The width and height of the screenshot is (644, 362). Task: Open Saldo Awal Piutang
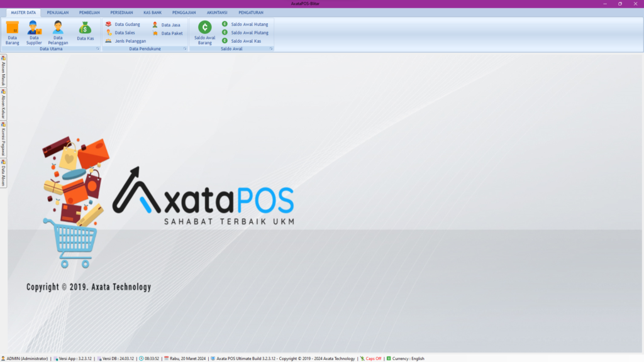(245, 33)
